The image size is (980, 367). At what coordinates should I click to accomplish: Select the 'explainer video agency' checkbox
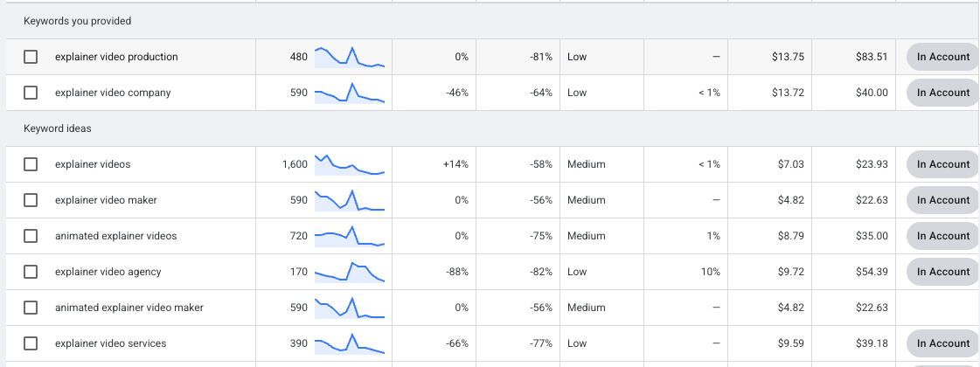(x=31, y=272)
